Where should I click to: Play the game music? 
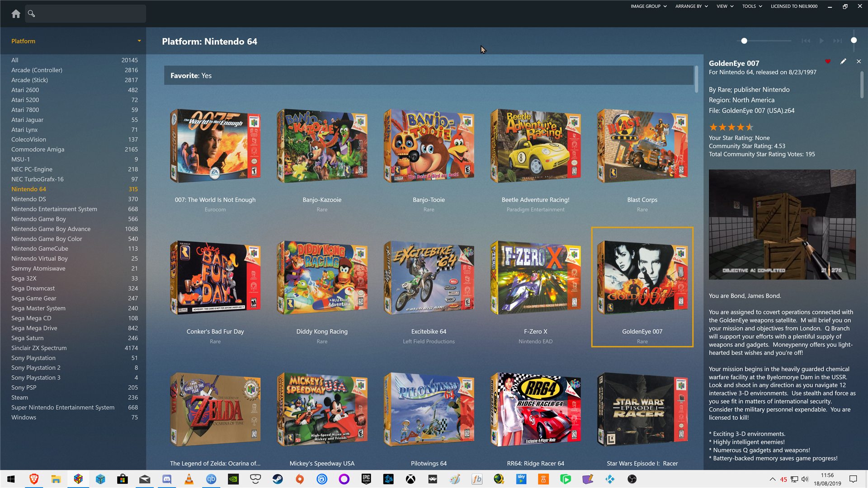pyautogui.click(x=821, y=41)
